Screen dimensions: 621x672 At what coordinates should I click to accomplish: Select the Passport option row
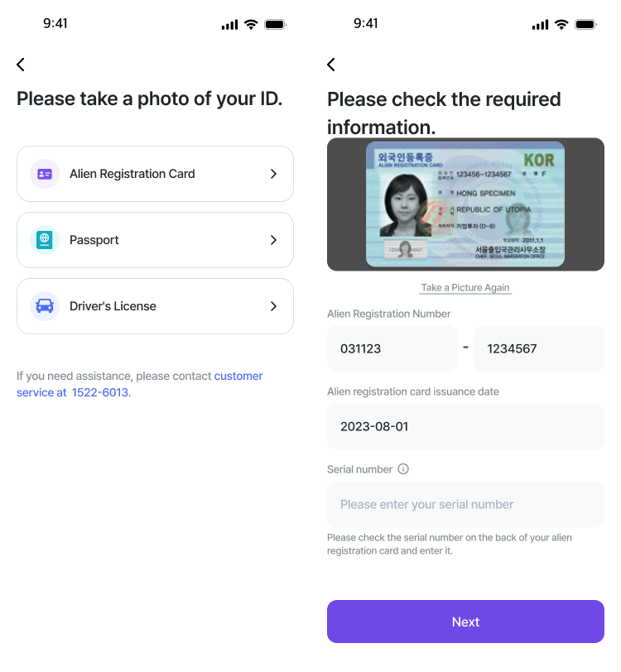(156, 240)
